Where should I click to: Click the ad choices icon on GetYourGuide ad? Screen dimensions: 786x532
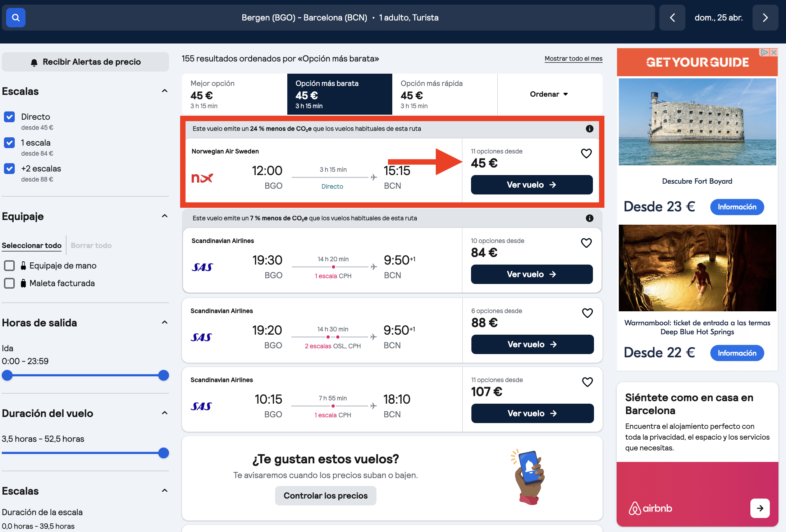[764, 52]
